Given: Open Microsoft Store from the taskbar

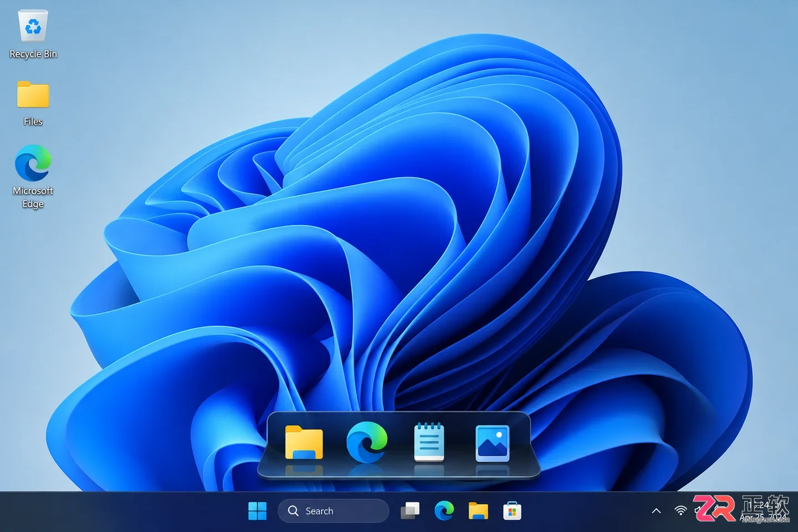Looking at the screenshot, I should click(x=512, y=511).
